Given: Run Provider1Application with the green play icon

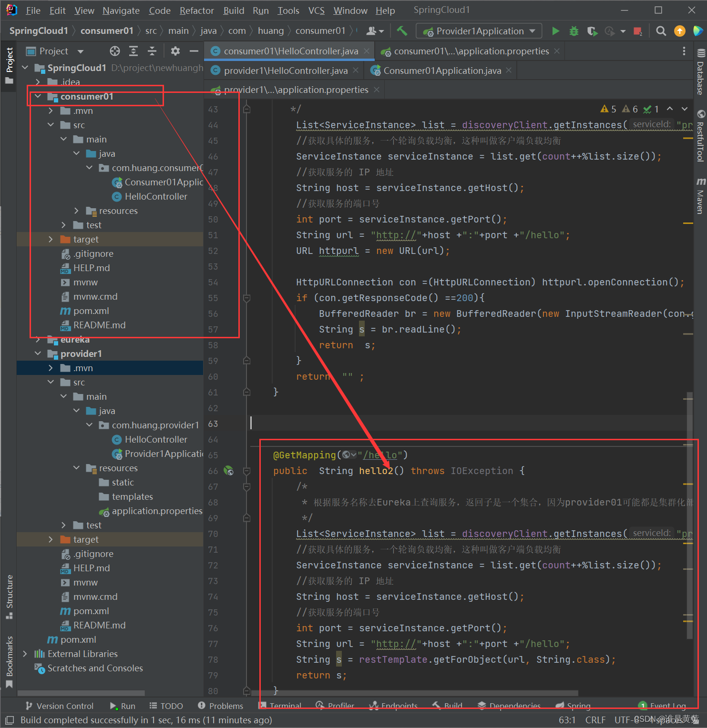Looking at the screenshot, I should (555, 31).
